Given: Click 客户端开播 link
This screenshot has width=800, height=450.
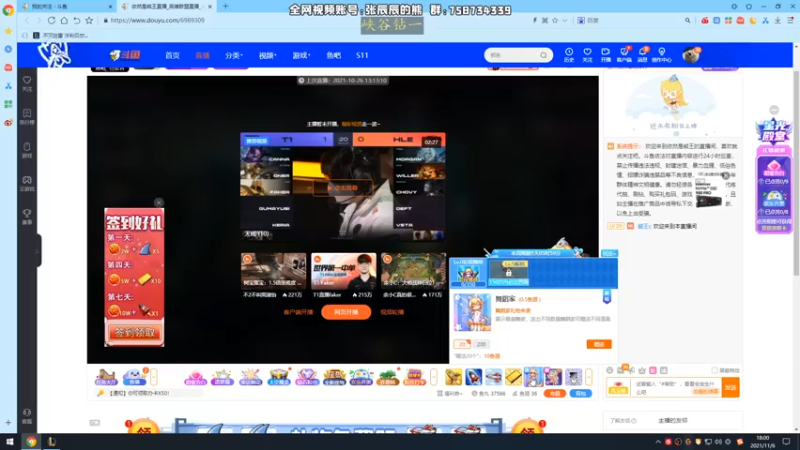Looking at the screenshot, I should (298, 312).
